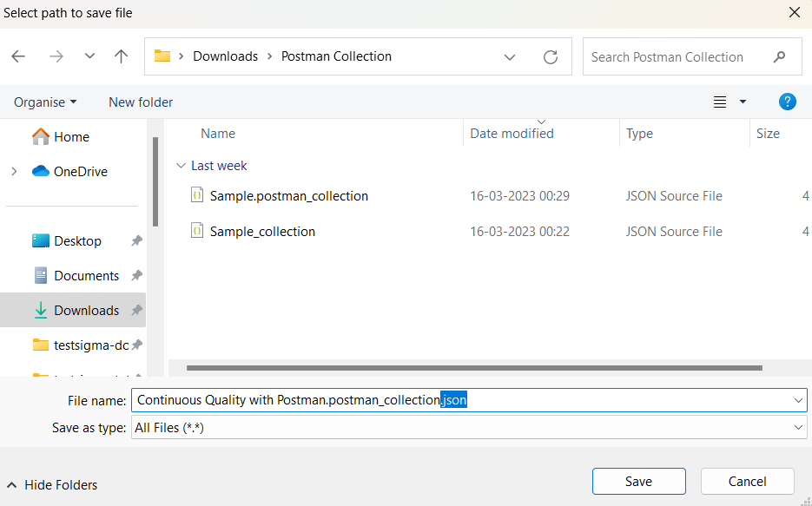Select Postman Collection breadcrumb segment
This screenshot has width=812, height=506.
(x=336, y=56)
